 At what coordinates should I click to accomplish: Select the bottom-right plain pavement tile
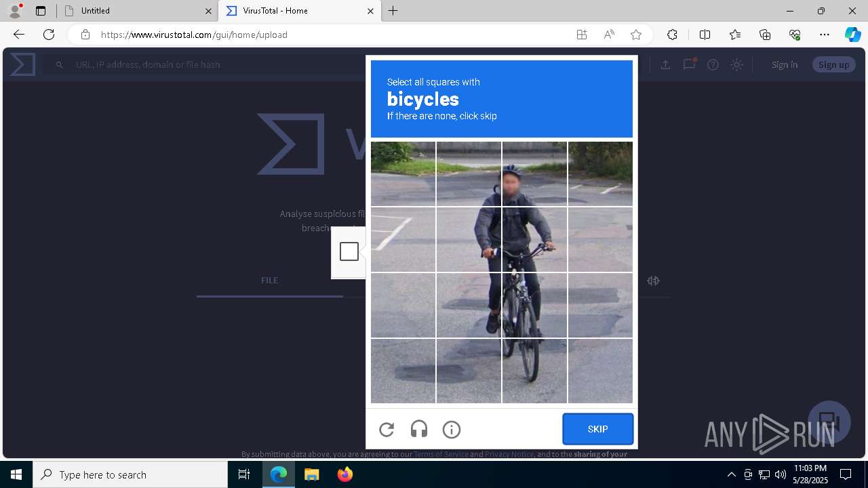(600, 371)
